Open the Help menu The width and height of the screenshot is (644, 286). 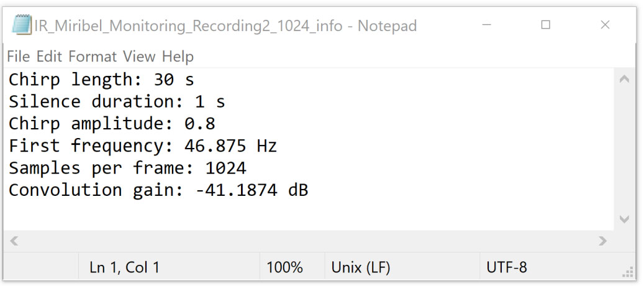pos(178,57)
